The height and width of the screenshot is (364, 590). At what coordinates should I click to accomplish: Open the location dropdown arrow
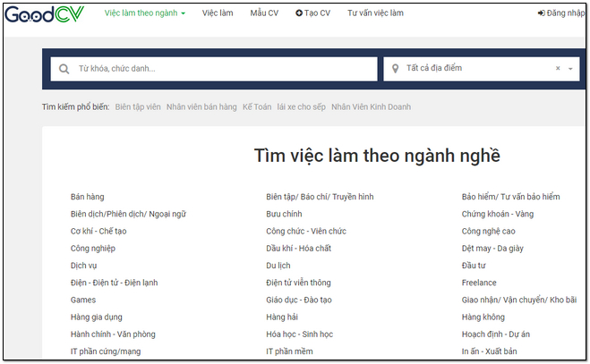570,69
